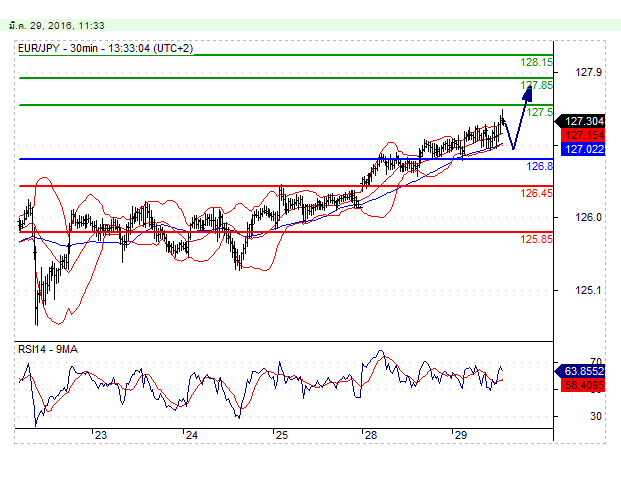Click the date header reading 29, 2016, 11:33
This screenshot has height=496, width=621.
tap(57, 26)
